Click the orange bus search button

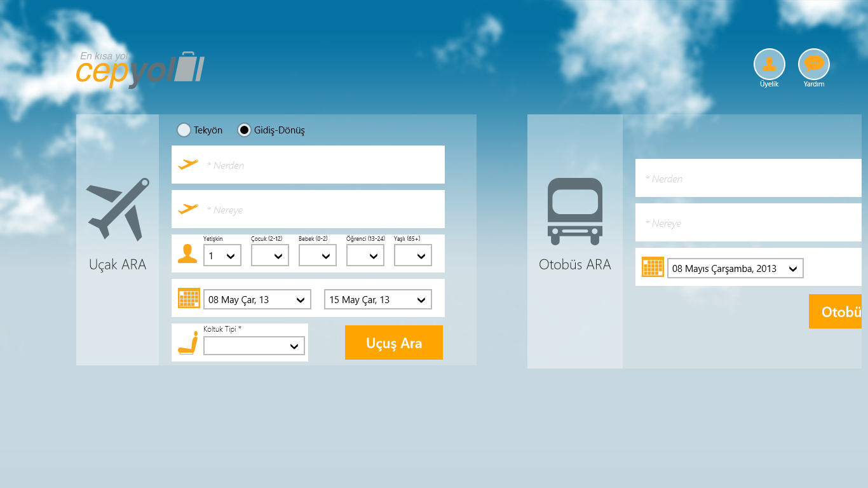coord(835,311)
